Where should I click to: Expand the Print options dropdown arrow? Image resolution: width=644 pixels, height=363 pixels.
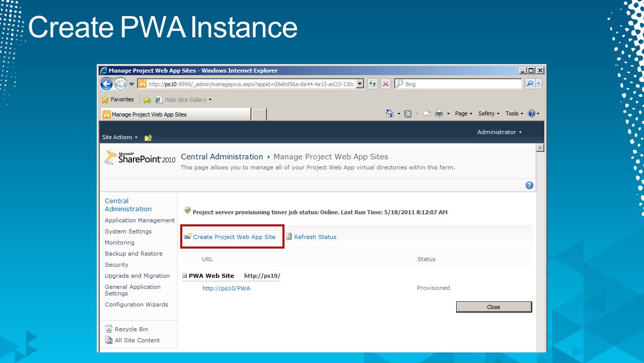point(448,114)
